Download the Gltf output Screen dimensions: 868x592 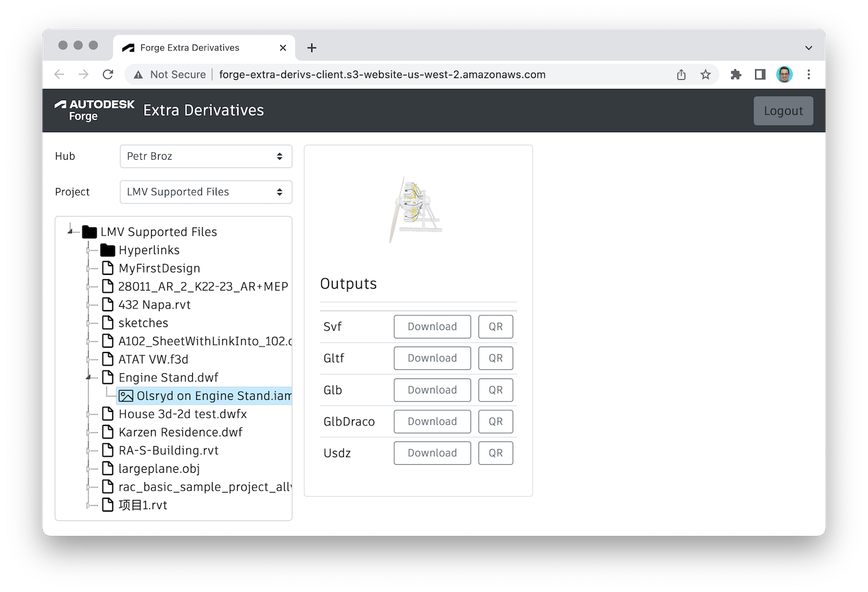432,358
